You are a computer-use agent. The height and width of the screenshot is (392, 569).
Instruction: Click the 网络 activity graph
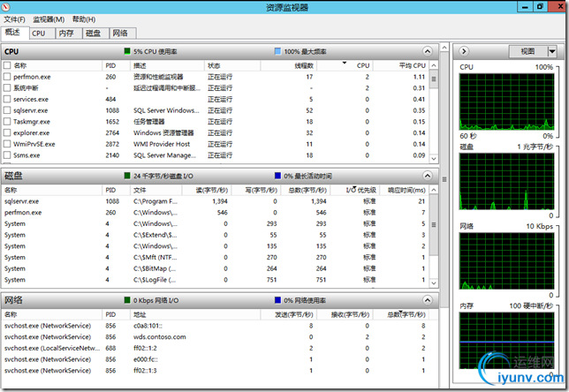[506, 261]
